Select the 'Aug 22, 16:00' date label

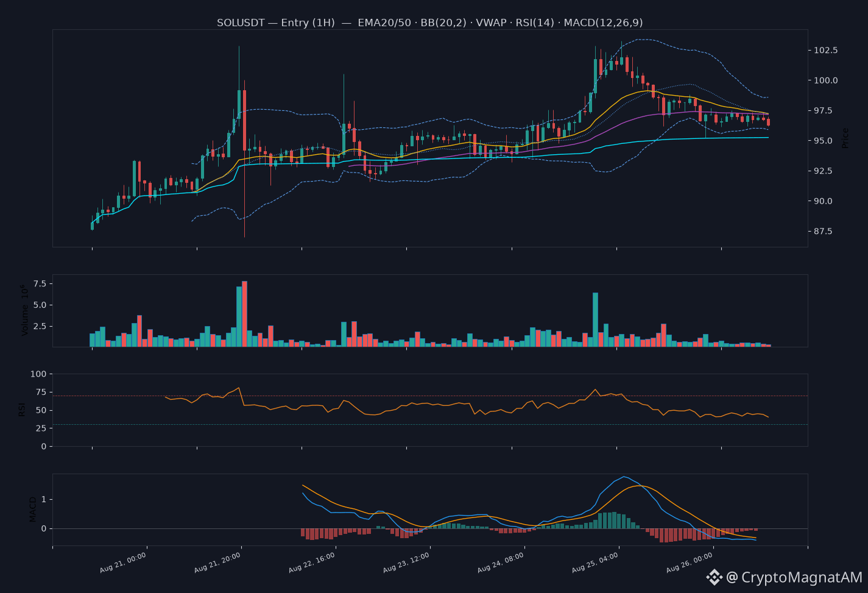tap(312, 563)
